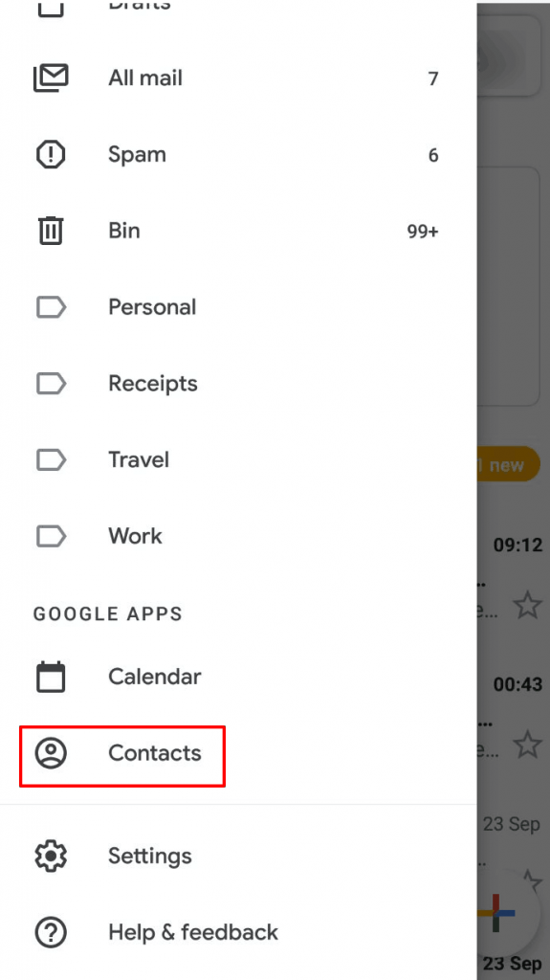The width and height of the screenshot is (550, 980).
Task: Tap the yellow new badge
Action: click(x=509, y=465)
